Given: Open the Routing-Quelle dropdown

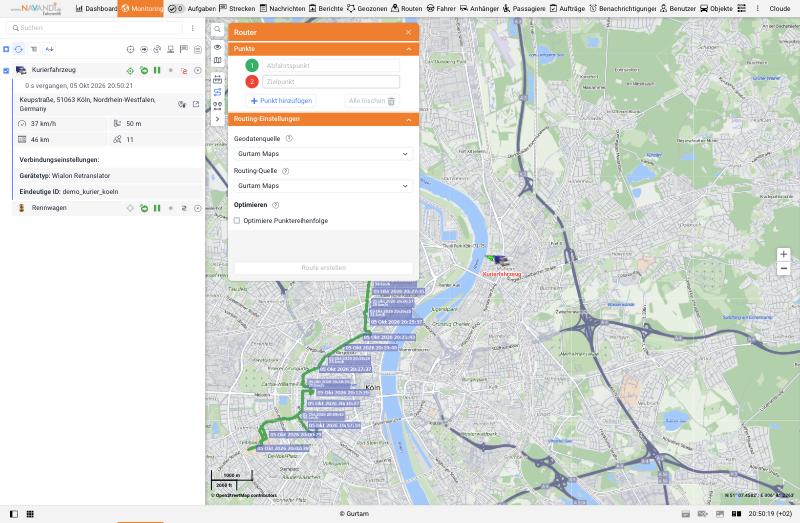Looking at the screenshot, I should [x=323, y=186].
